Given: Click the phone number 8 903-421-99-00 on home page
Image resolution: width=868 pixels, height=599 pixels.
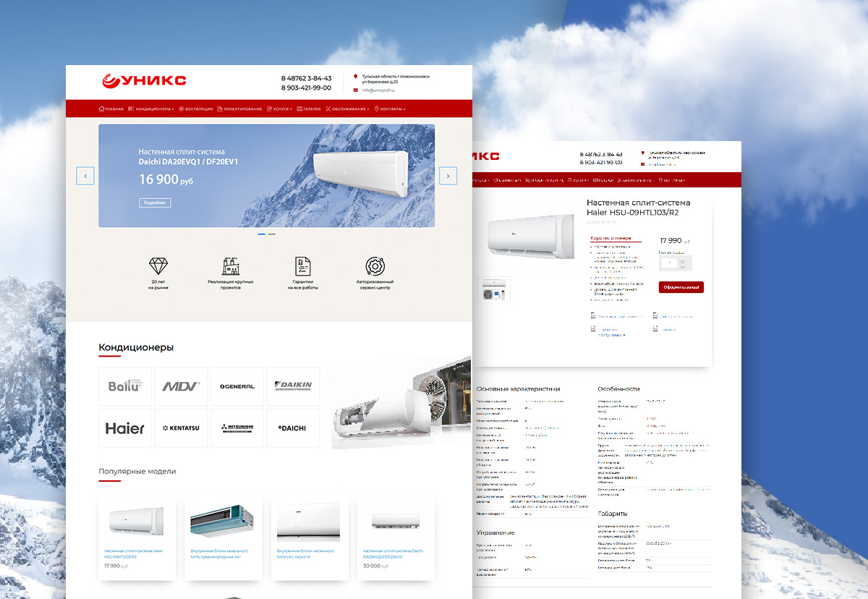Looking at the screenshot, I should (x=306, y=88).
